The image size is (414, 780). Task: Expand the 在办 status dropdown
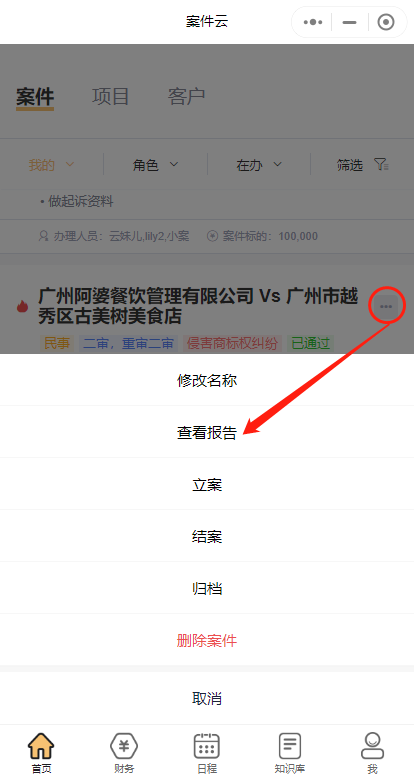[259, 165]
